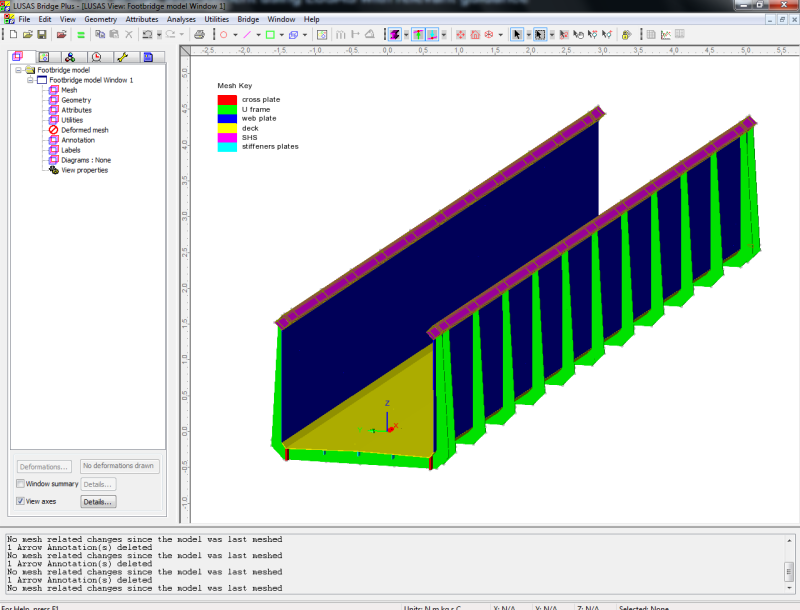Save the model using the floppy disk icon
The width and height of the screenshot is (800, 610).
(x=42, y=35)
